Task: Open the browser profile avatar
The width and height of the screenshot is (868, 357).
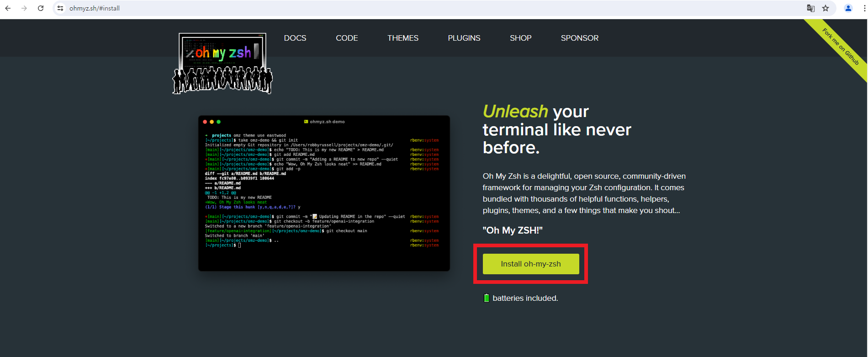Action: pos(848,8)
